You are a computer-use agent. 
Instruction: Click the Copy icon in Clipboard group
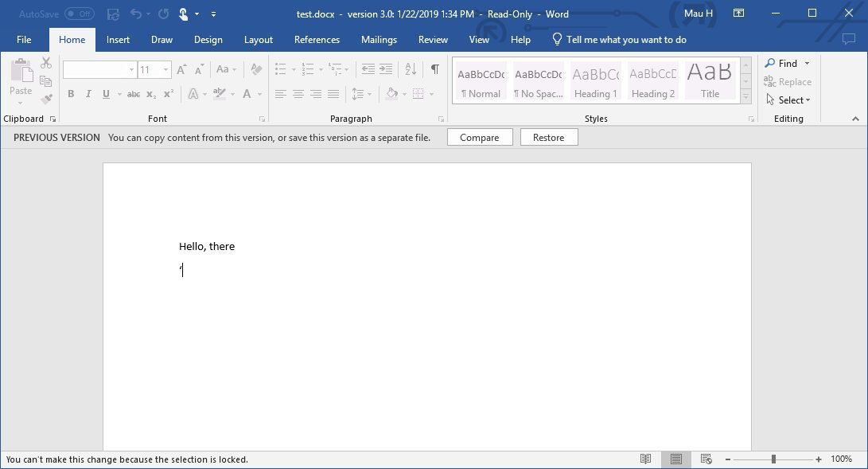pyautogui.click(x=45, y=81)
